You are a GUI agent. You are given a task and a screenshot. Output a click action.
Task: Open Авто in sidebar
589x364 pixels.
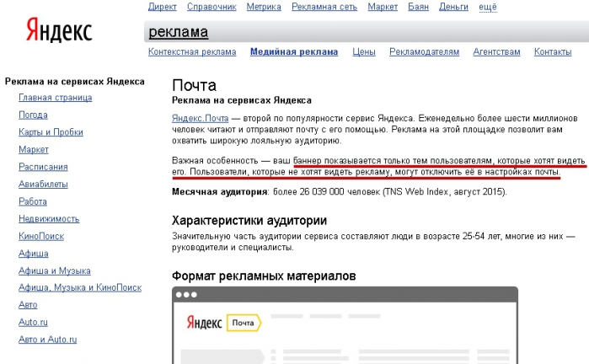point(28,305)
